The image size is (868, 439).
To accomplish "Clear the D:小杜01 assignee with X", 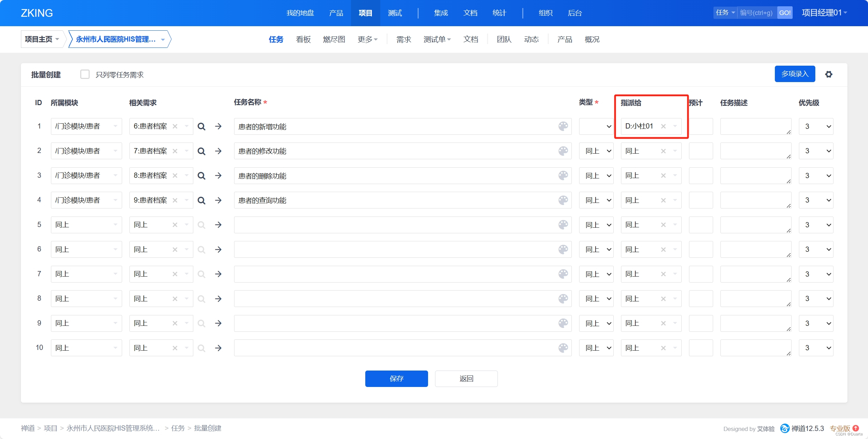I will 663,126.
